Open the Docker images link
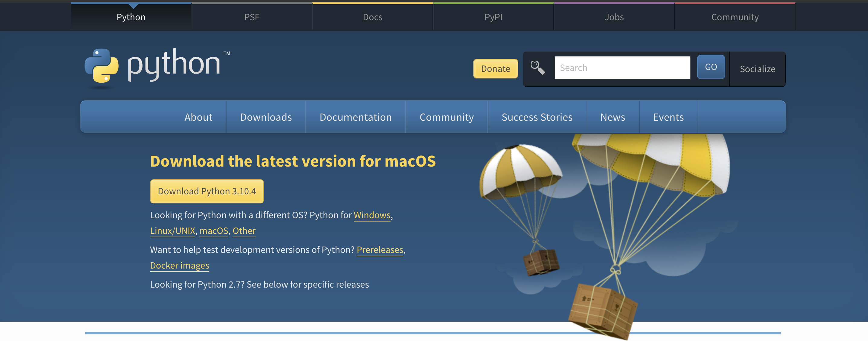 179,266
